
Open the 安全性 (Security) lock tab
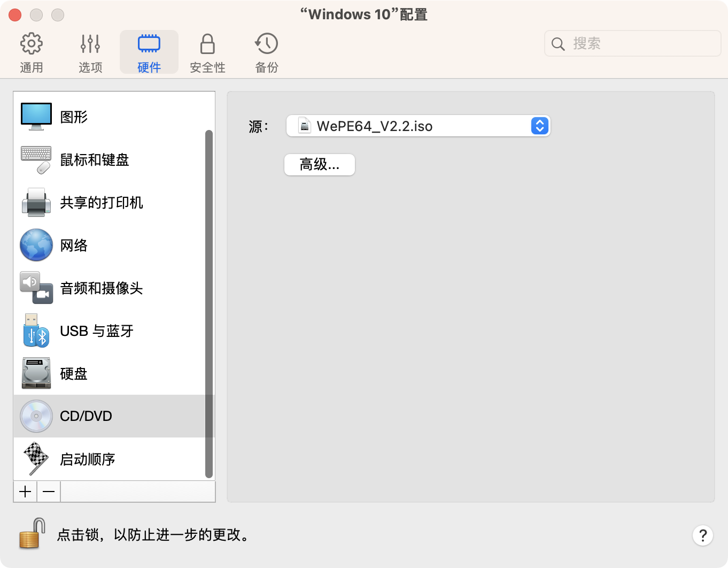coord(207,52)
